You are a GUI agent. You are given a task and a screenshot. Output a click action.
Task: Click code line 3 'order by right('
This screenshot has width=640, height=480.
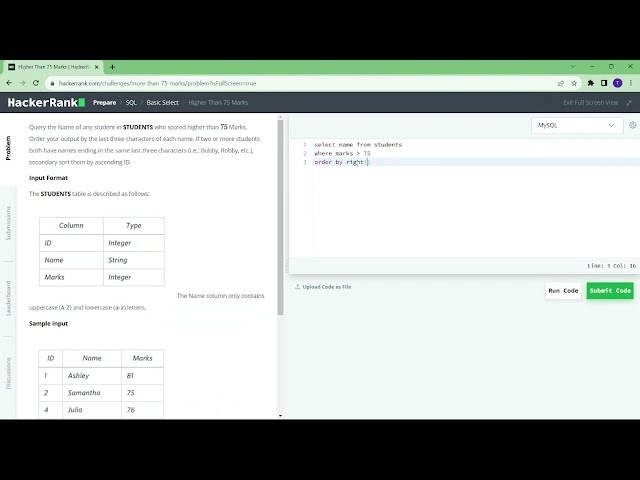pos(342,162)
